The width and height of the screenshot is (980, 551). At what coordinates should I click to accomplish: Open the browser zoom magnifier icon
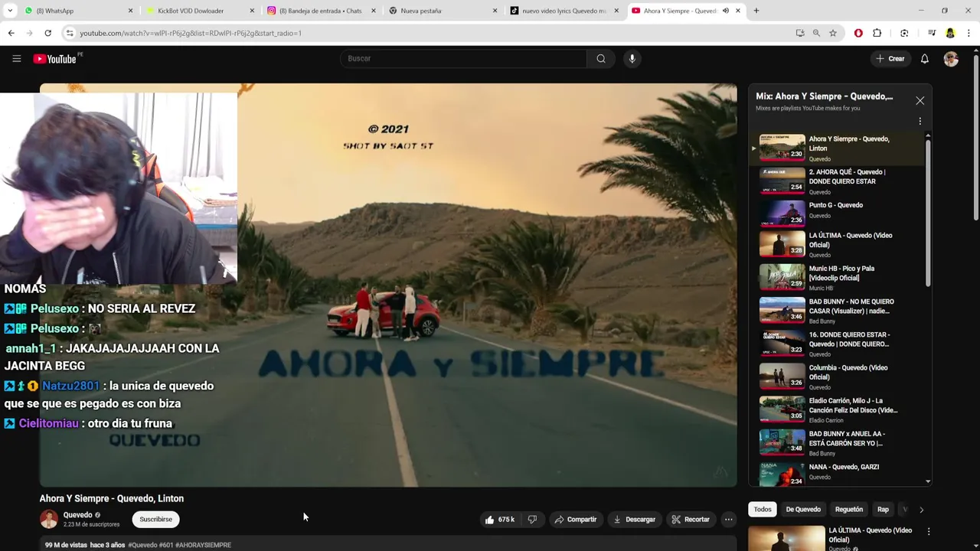coord(816,33)
